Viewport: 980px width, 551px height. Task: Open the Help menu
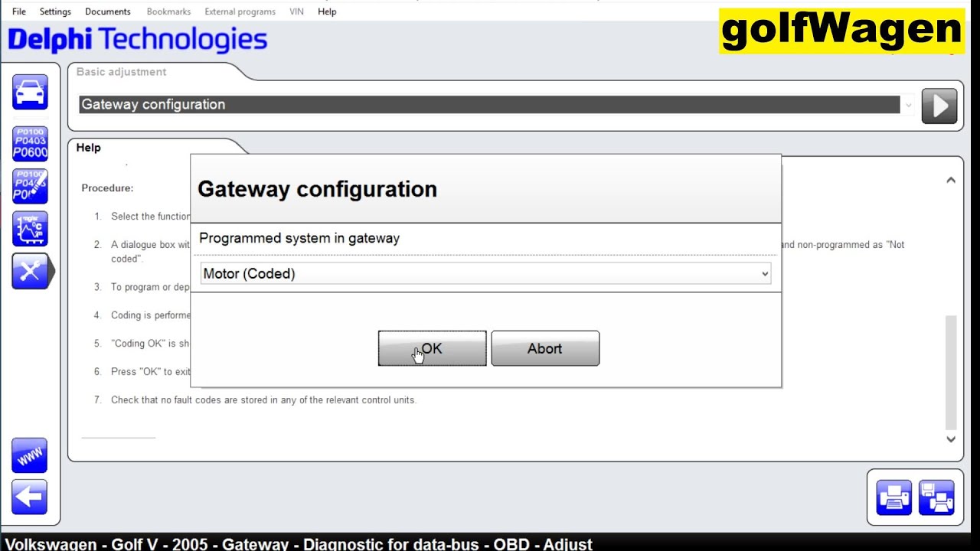pyautogui.click(x=327, y=11)
